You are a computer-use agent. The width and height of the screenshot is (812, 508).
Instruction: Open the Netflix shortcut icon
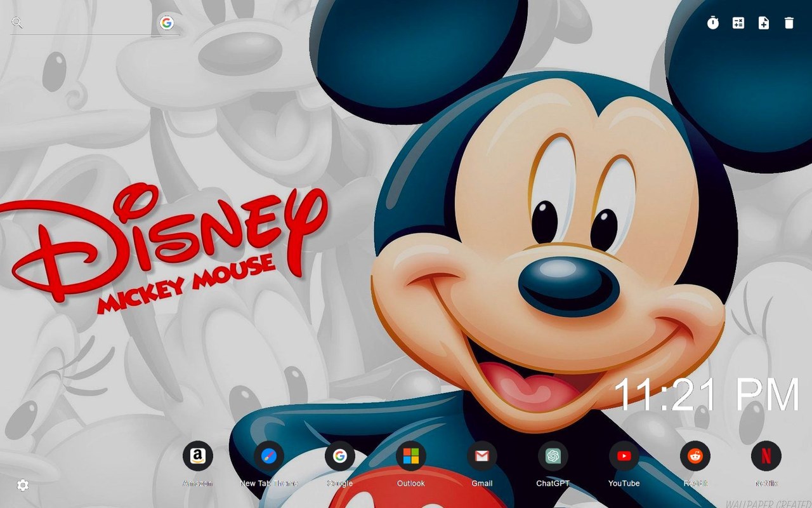[x=766, y=456]
